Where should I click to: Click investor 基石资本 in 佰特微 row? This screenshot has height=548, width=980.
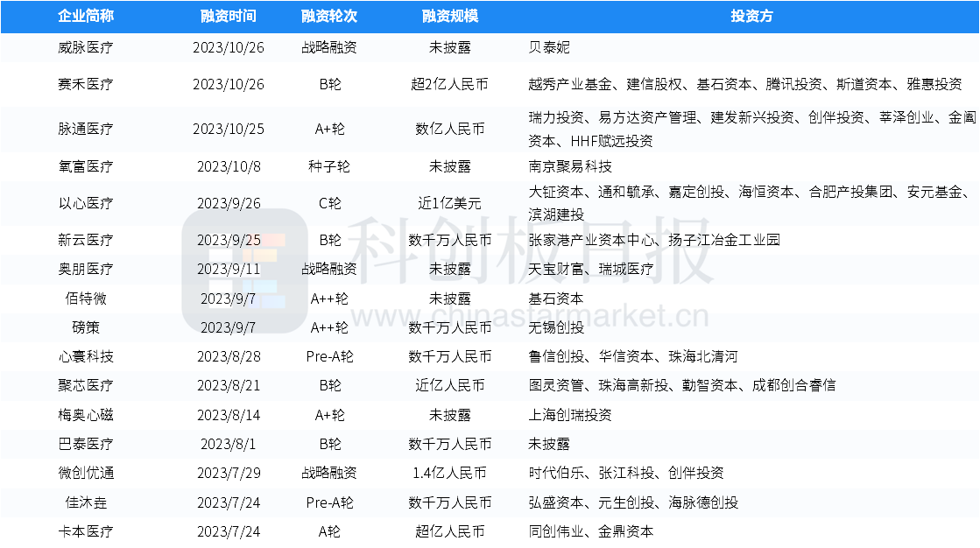[x=556, y=299]
